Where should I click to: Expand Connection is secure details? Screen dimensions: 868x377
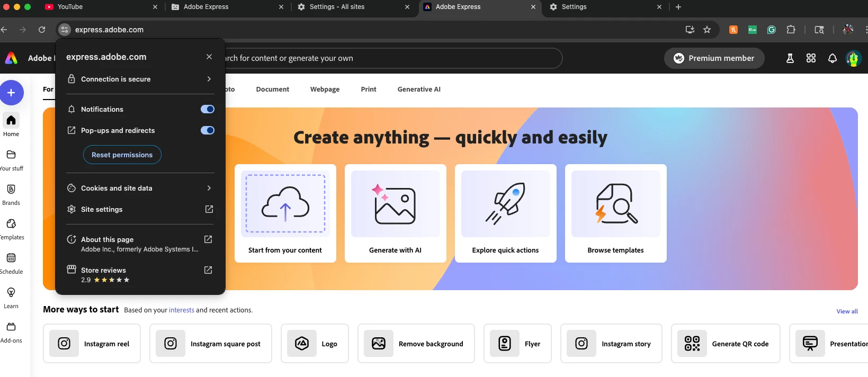coord(140,79)
